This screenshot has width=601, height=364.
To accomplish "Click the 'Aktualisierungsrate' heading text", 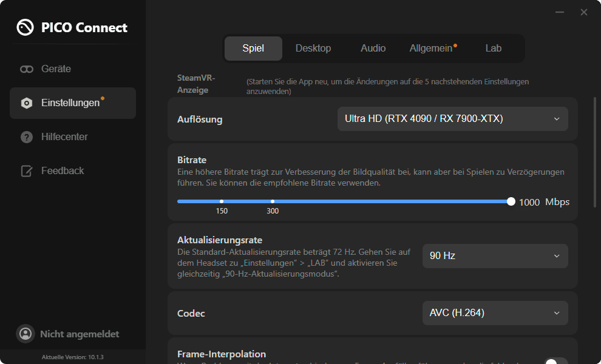I will tap(220, 240).
